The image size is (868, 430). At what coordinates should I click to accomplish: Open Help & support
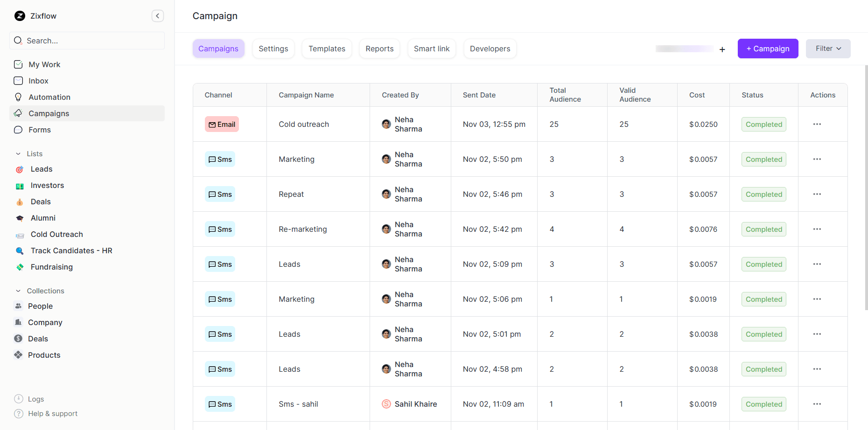(x=18, y=414)
